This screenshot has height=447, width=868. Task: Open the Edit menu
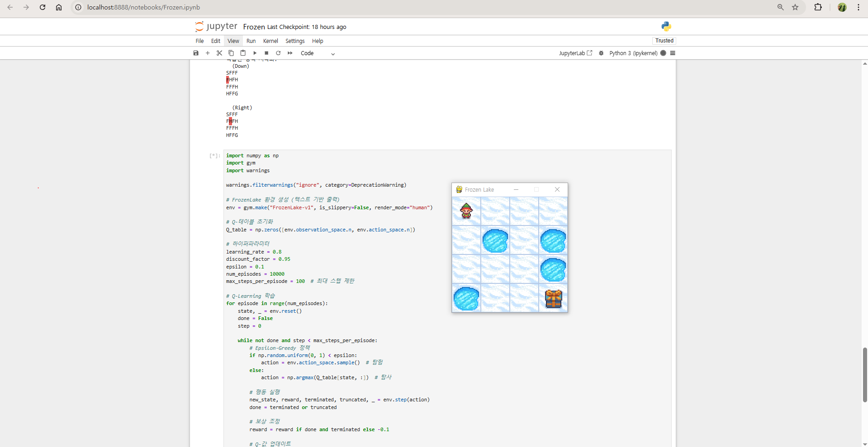[216, 41]
